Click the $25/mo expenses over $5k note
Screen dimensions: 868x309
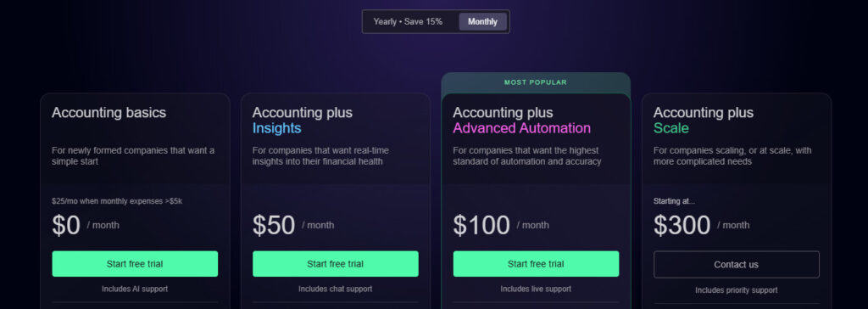(x=117, y=201)
